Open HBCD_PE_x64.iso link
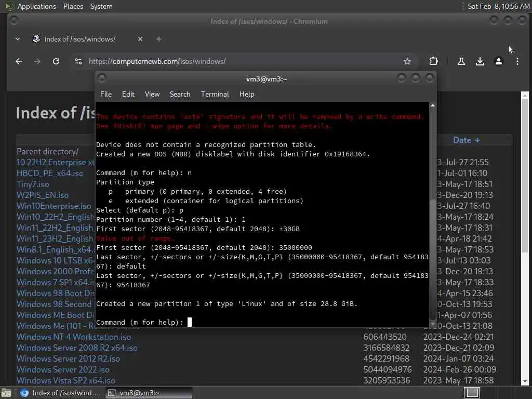Image resolution: width=532 pixels, height=399 pixels. (x=50, y=173)
